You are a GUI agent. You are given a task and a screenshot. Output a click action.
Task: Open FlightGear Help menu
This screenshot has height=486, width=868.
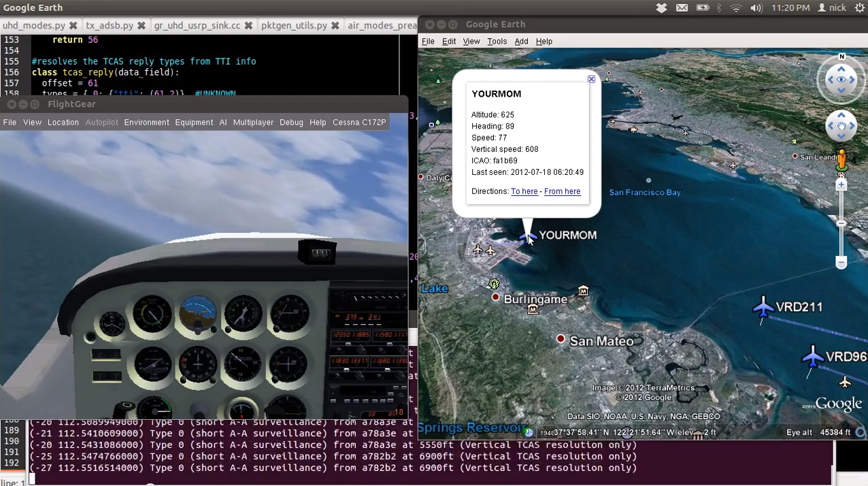pos(318,123)
